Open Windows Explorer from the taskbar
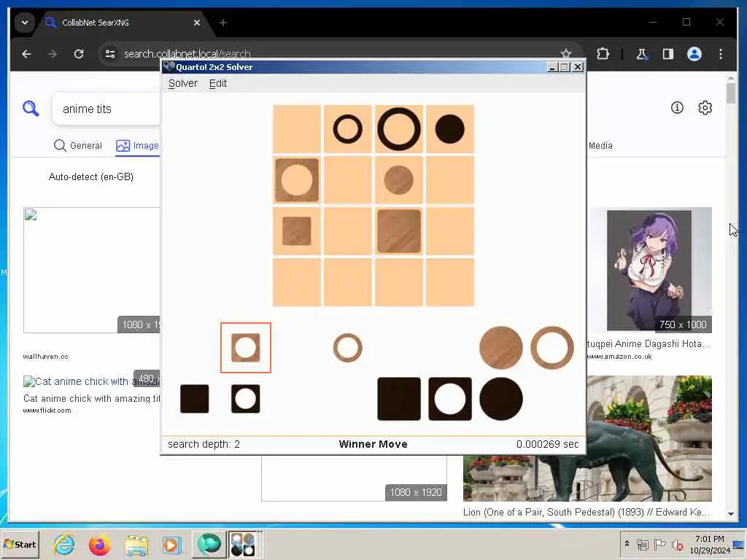Screen dimensions: 747x560 tap(136, 544)
